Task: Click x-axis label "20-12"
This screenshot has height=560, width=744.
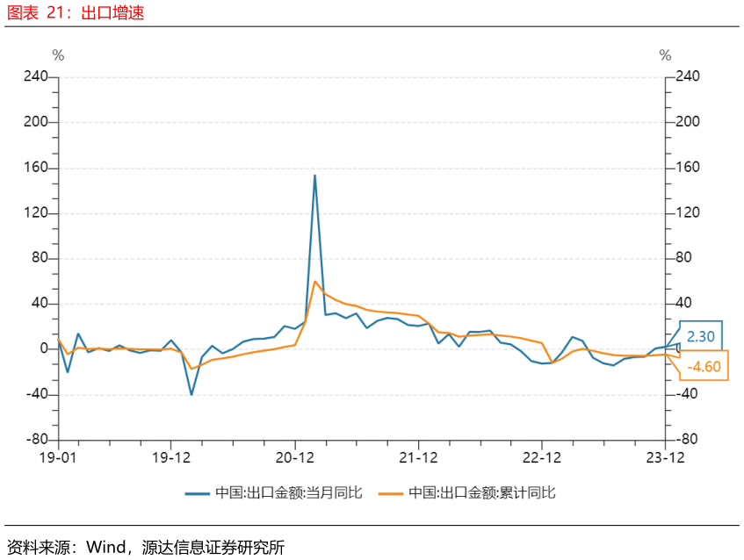Action: tap(294, 457)
